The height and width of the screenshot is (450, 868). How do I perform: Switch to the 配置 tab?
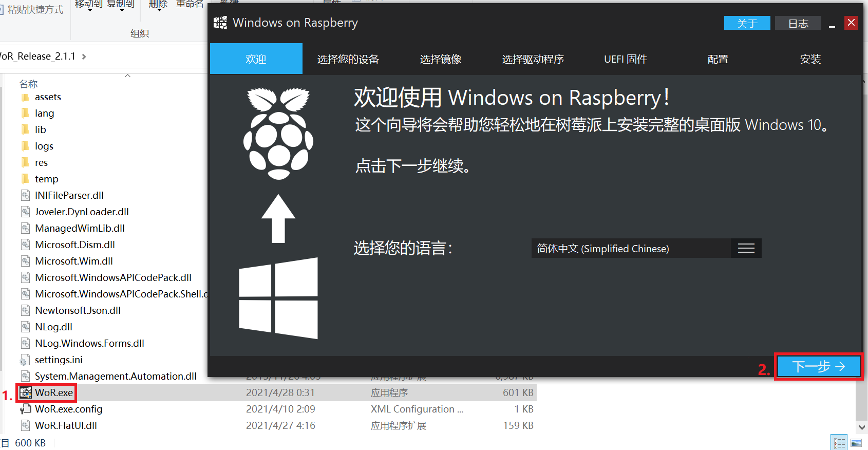[x=718, y=59]
